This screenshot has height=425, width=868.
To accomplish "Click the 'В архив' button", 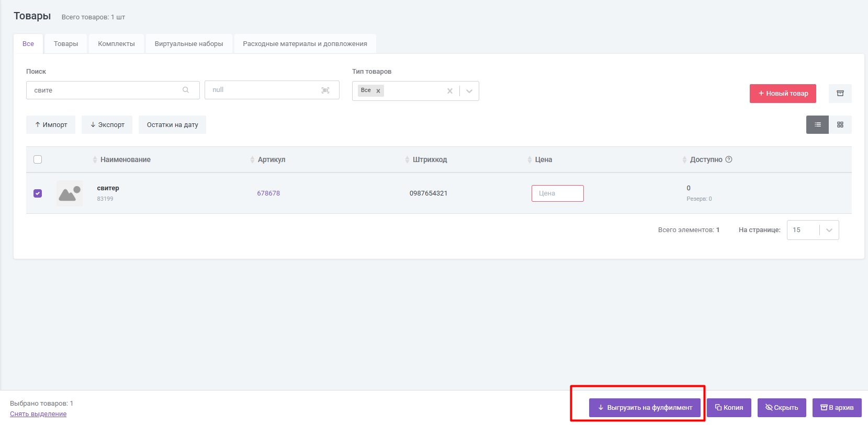I will [837, 408].
